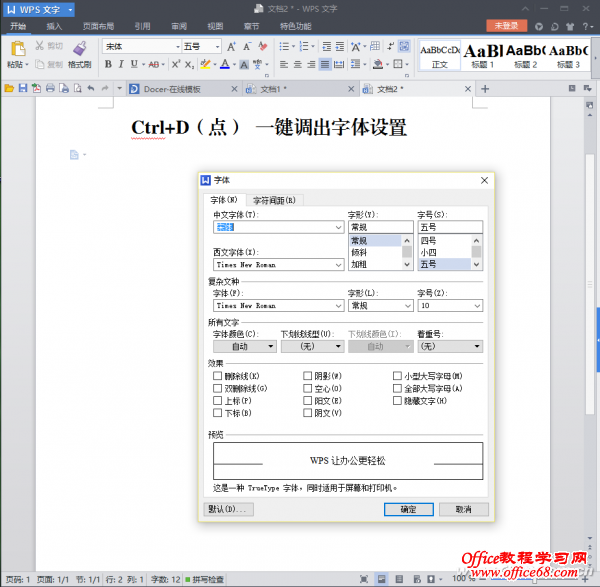Screen dimensions: 600x587
Task: Click the Print icon in quick toolbar
Action: (x=50, y=89)
